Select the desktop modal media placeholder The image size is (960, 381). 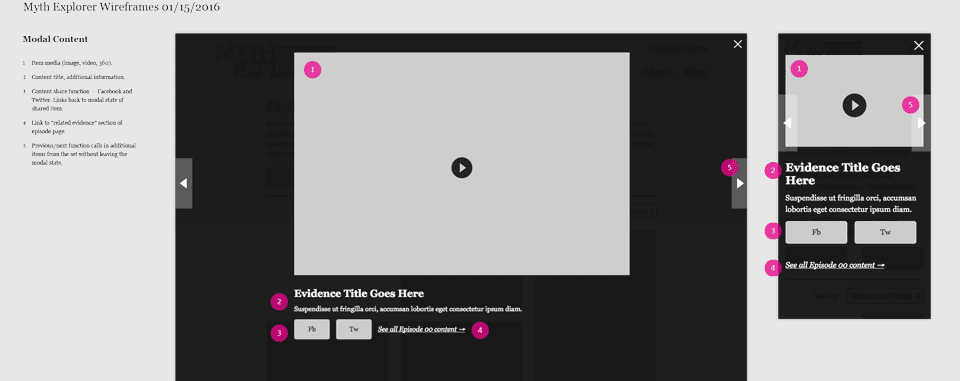[462, 164]
